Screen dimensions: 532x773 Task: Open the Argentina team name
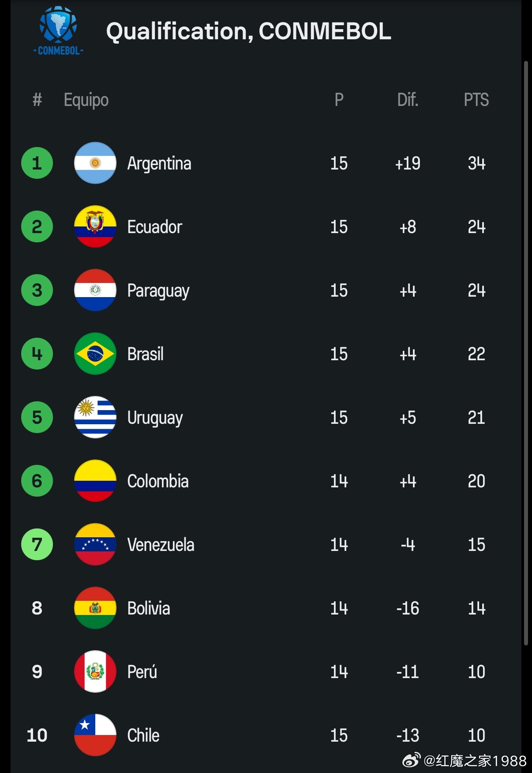(x=159, y=163)
